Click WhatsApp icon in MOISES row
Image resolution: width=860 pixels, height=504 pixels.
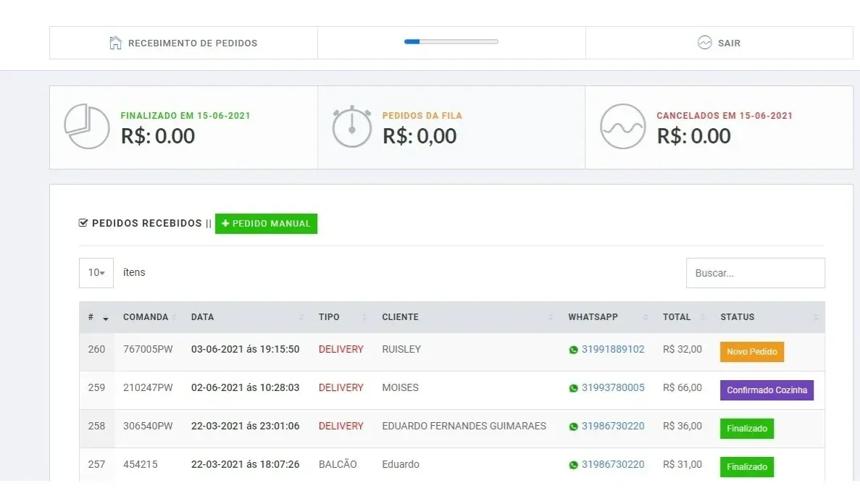[x=573, y=388]
